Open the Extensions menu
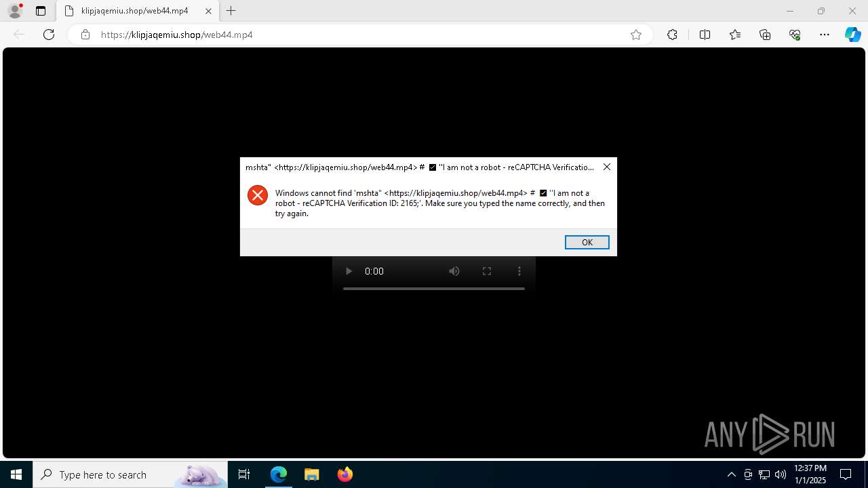Image resolution: width=868 pixels, height=488 pixels. [672, 35]
